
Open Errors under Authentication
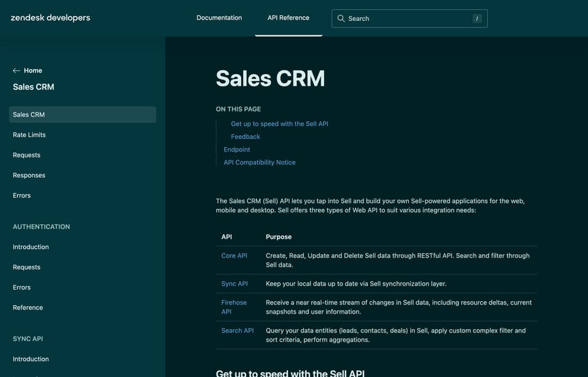coord(22,287)
